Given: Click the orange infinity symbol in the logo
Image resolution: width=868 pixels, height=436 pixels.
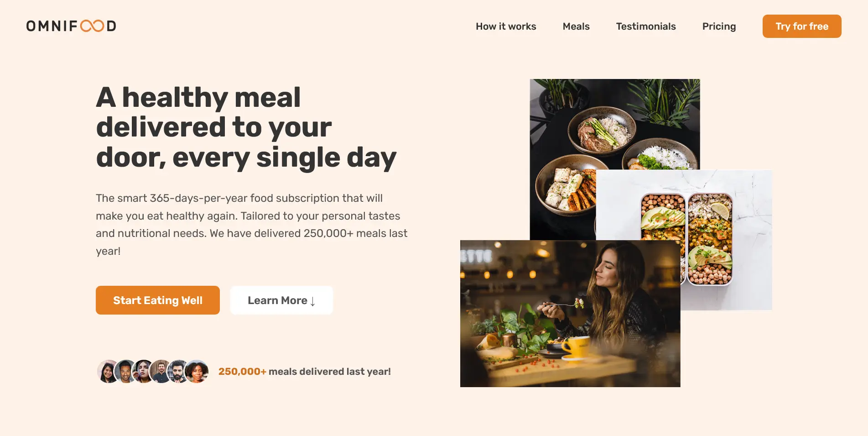Looking at the screenshot, I should point(92,26).
